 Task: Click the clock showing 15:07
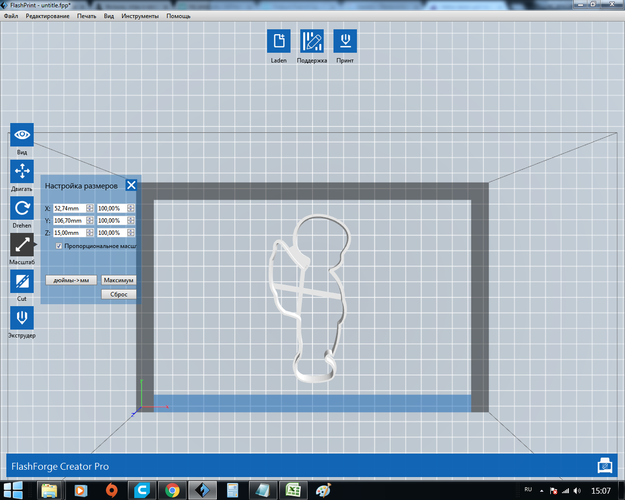(x=601, y=490)
